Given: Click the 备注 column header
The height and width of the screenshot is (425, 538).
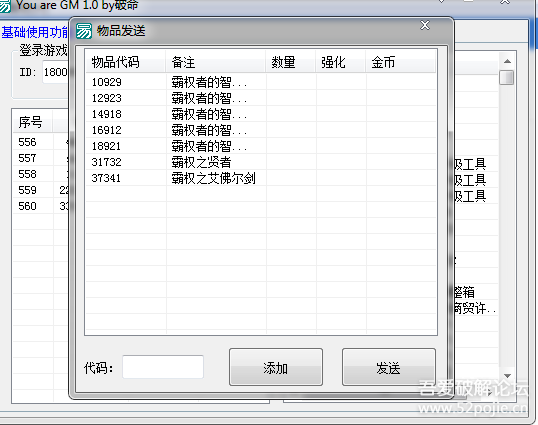Looking at the screenshot, I should [x=215, y=62].
